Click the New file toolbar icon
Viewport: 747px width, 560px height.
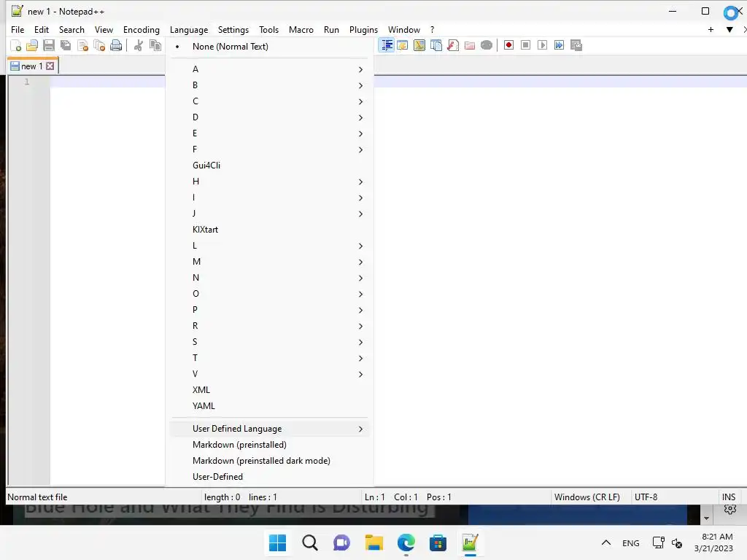(x=16, y=45)
